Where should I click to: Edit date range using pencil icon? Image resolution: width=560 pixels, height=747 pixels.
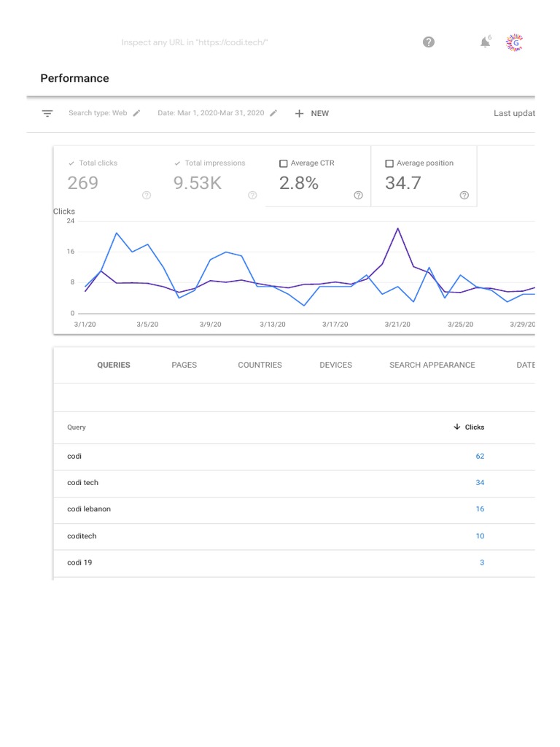pyautogui.click(x=273, y=113)
